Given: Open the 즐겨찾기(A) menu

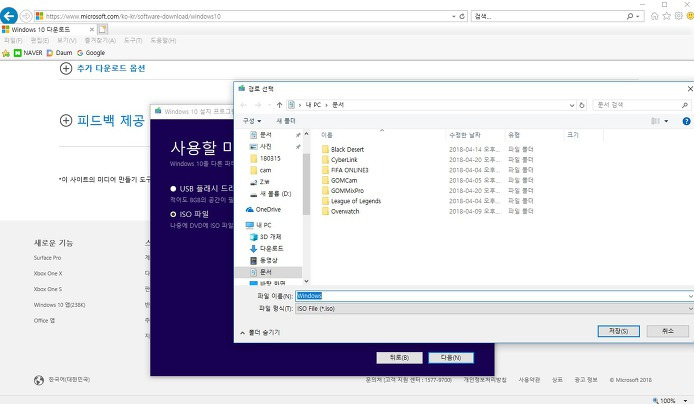Looking at the screenshot, I should click(100, 40).
